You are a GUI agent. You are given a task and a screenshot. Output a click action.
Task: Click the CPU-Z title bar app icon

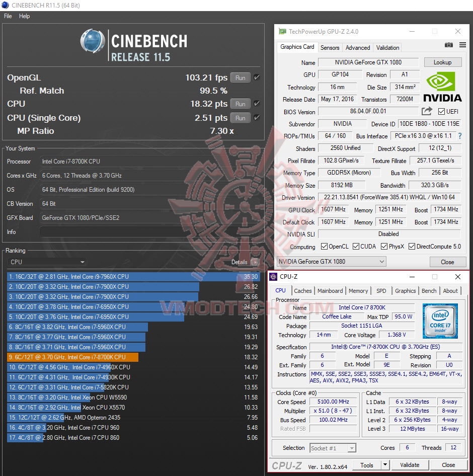pos(273,277)
